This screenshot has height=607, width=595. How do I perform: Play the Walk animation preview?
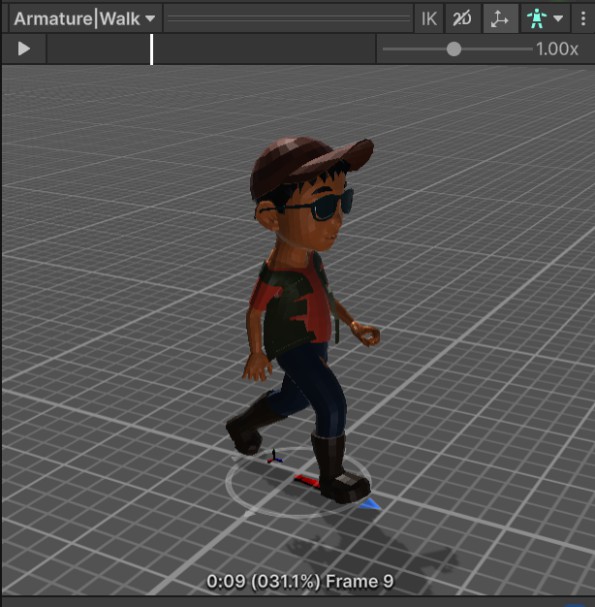click(24, 49)
